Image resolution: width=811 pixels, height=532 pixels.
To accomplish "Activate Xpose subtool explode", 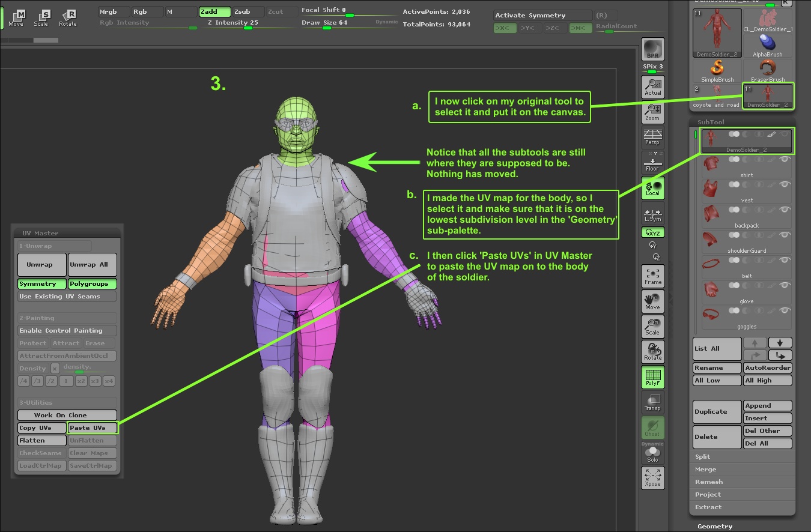I will [x=652, y=478].
